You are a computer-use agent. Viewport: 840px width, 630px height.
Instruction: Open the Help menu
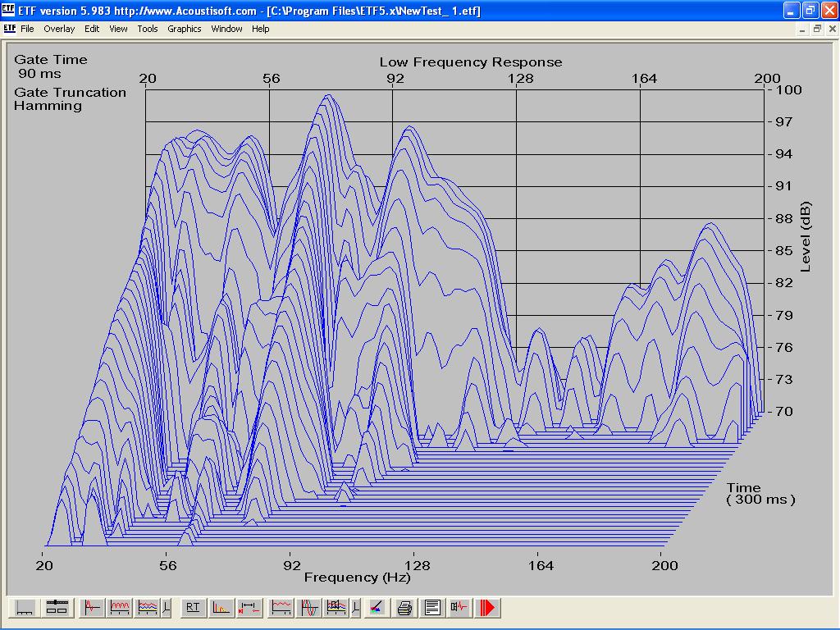[x=260, y=29]
